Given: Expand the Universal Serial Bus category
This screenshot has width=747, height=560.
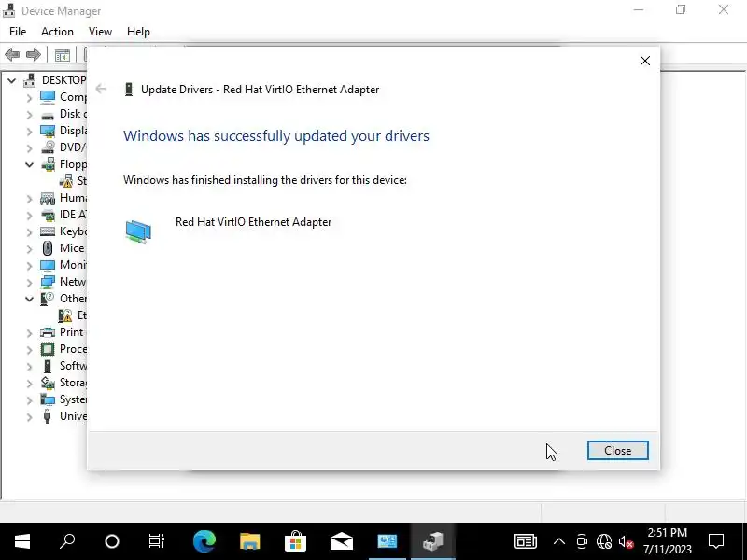Looking at the screenshot, I should click(30, 417).
